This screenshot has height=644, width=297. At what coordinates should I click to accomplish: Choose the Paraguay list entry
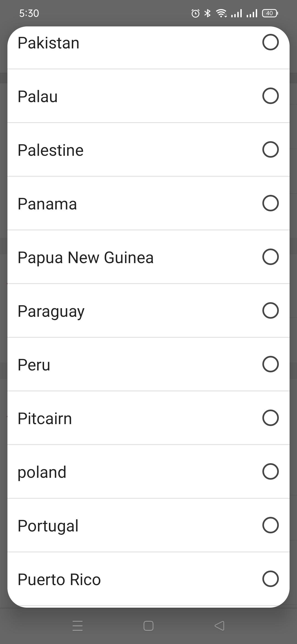[51, 311]
